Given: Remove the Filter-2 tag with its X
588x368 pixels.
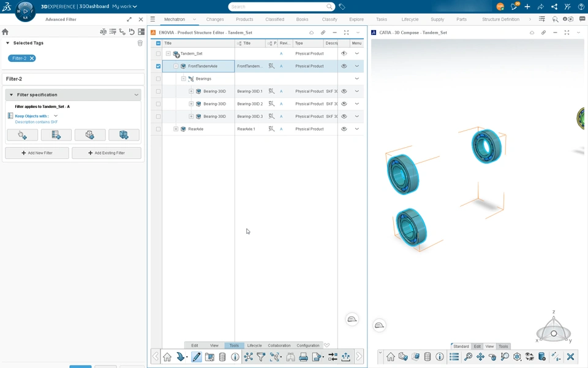Looking at the screenshot, I should (x=32, y=58).
